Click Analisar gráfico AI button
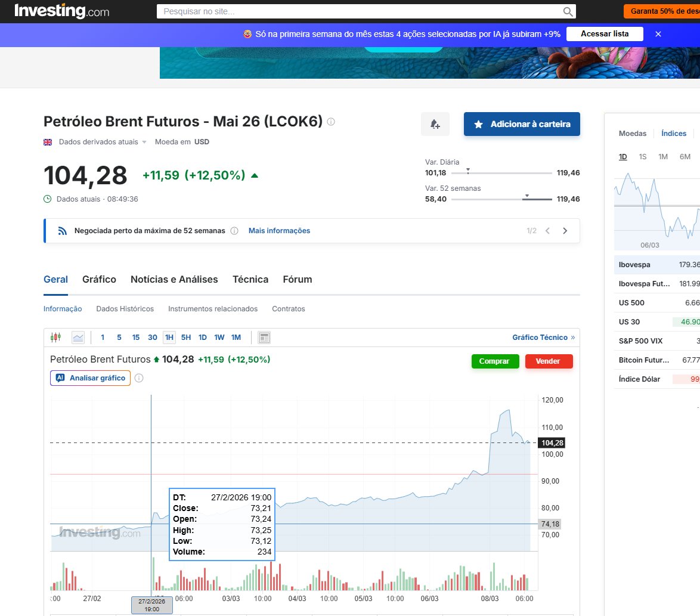This screenshot has height=616, width=700. coord(90,378)
